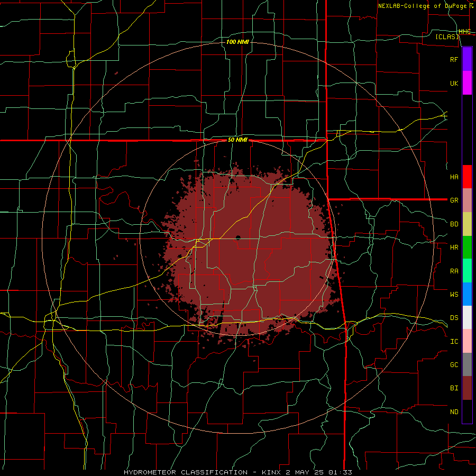Click the RA light green legend swatch
This screenshot has width=476, height=476.
coord(467,271)
